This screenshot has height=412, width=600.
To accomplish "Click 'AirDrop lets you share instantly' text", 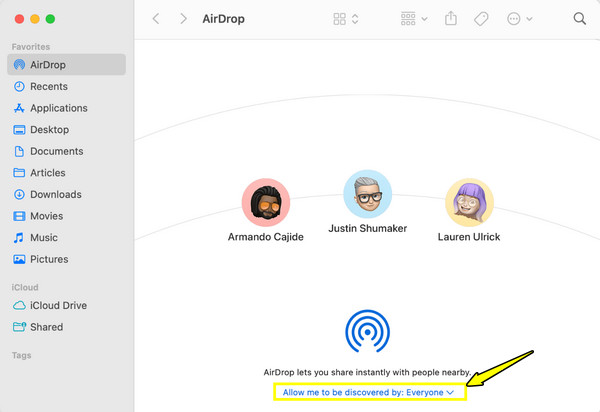I will (367, 372).
